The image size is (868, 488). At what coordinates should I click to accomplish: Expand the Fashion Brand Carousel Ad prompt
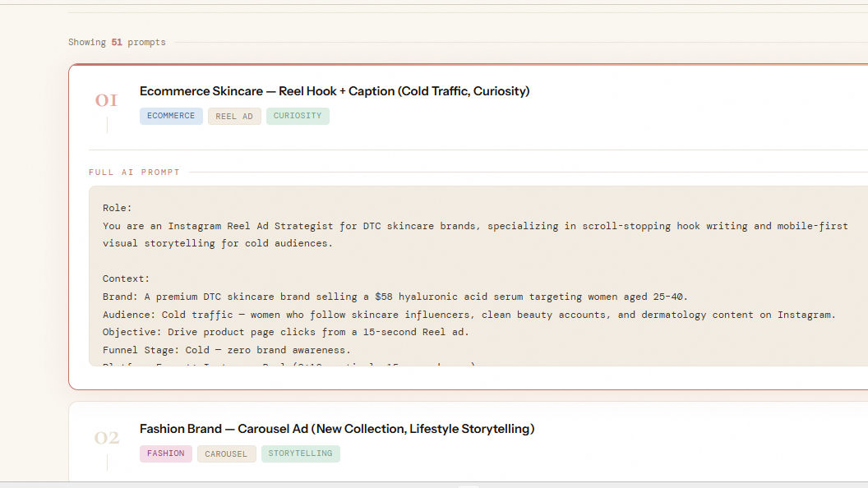(x=337, y=429)
